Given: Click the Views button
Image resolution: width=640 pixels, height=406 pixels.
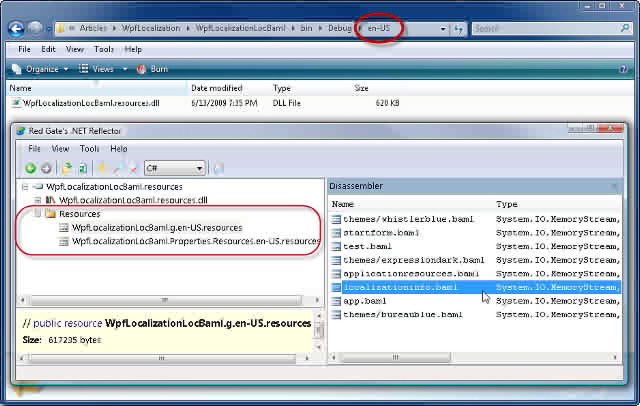Looking at the screenshot, I should point(97,69).
